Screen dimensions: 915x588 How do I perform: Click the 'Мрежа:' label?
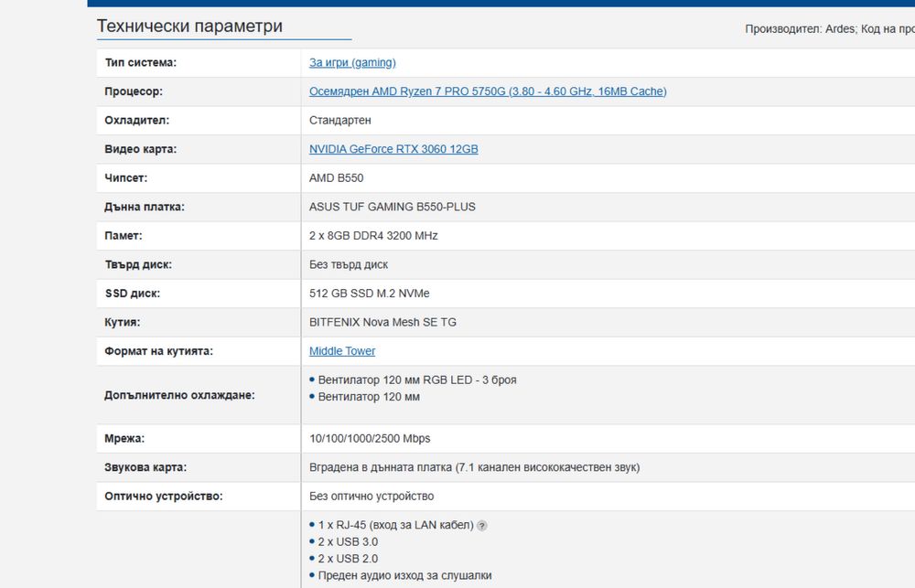click(x=124, y=438)
